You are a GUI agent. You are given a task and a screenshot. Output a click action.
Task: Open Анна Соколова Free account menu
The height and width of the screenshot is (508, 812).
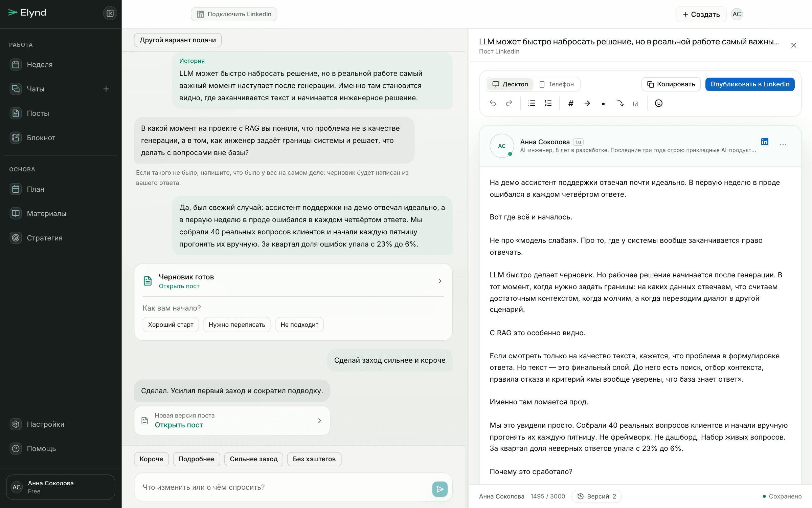pyautogui.click(x=61, y=487)
